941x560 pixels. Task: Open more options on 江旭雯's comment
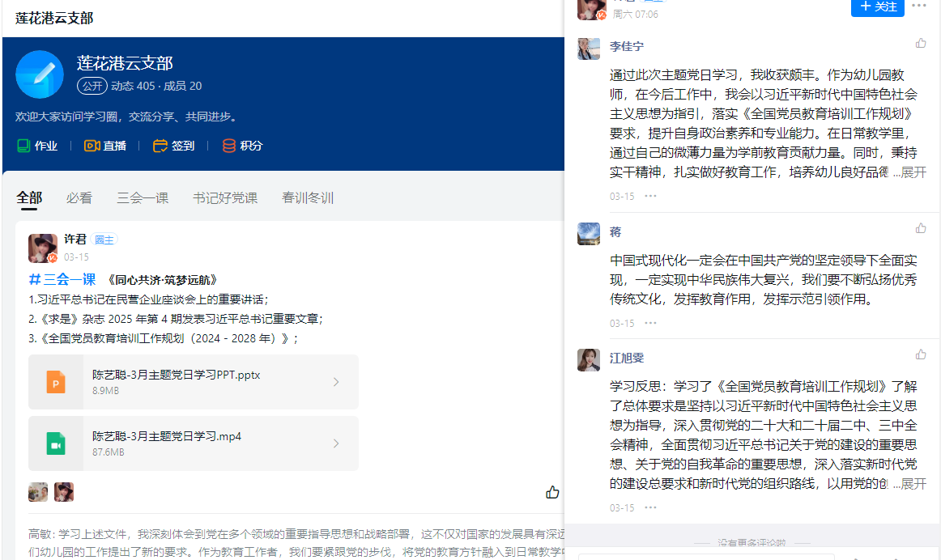click(x=650, y=507)
